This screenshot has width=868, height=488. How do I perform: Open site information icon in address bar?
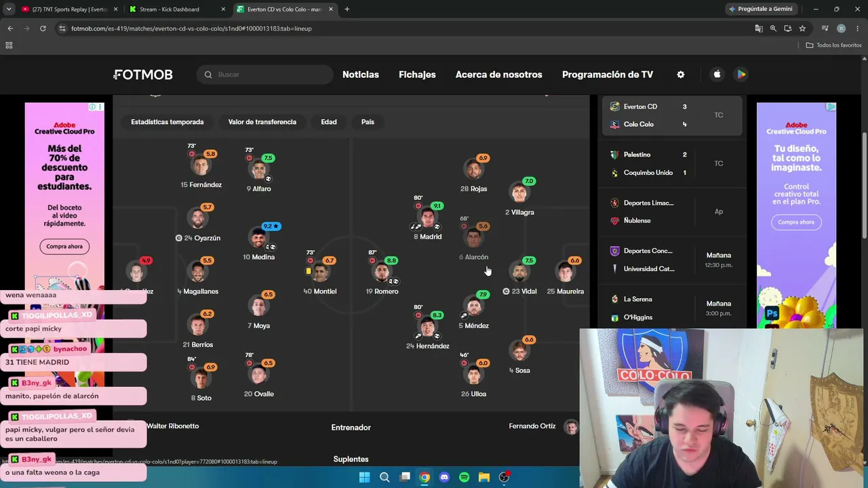click(x=62, y=28)
